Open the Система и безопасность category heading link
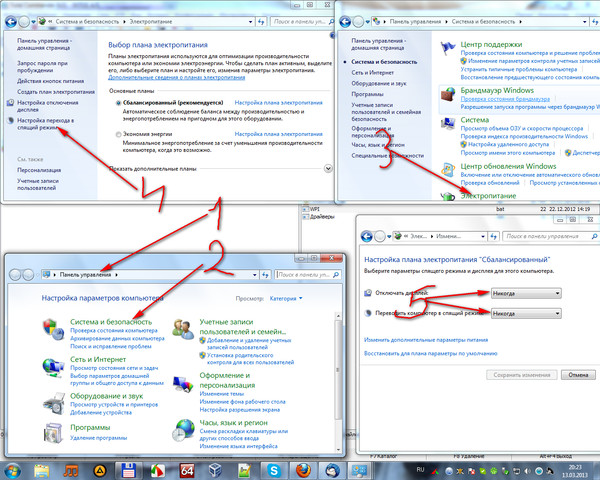600x480 pixels. [x=111, y=322]
